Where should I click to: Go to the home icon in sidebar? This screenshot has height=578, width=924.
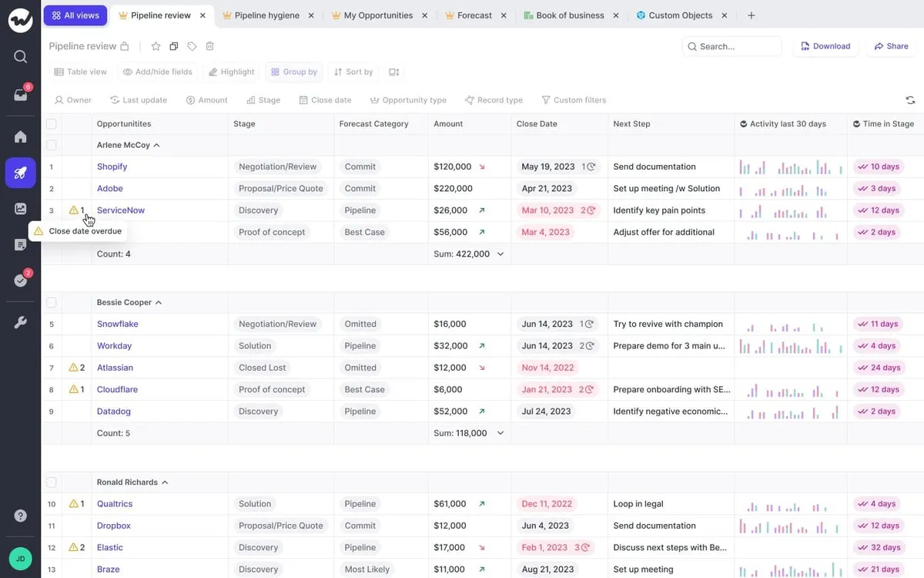pyautogui.click(x=20, y=136)
